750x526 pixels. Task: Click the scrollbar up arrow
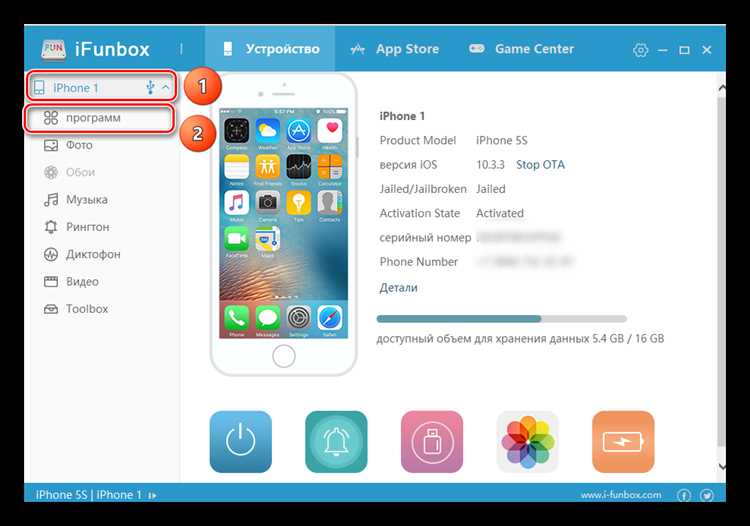click(721, 88)
